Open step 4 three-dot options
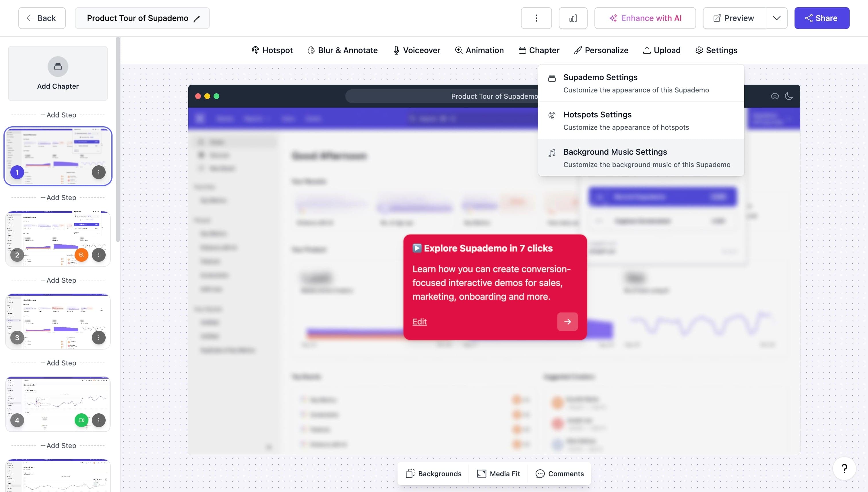 coord(99,420)
